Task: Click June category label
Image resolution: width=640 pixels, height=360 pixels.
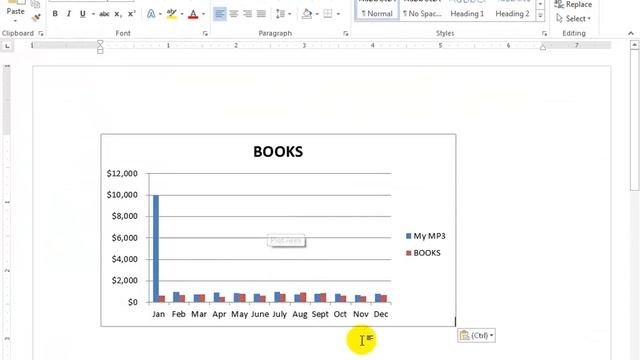Action: 260,314
